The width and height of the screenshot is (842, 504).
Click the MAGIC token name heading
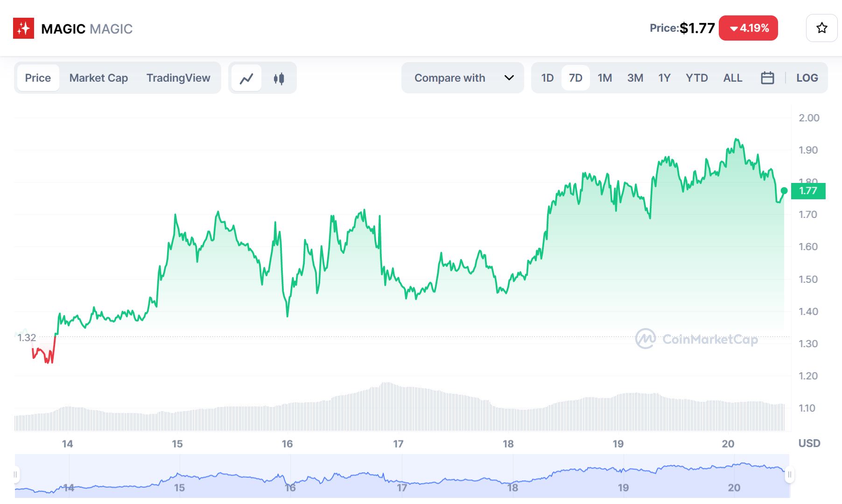point(63,29)
